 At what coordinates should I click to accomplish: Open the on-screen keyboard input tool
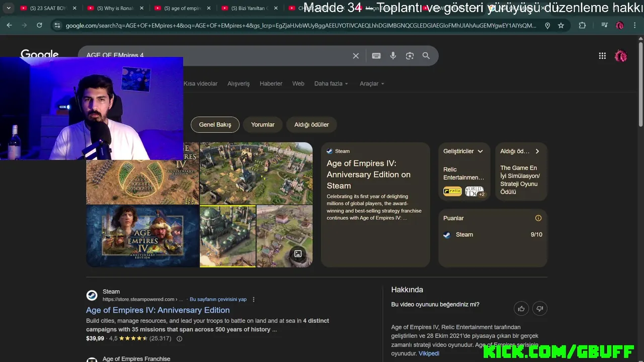point(376,56)
